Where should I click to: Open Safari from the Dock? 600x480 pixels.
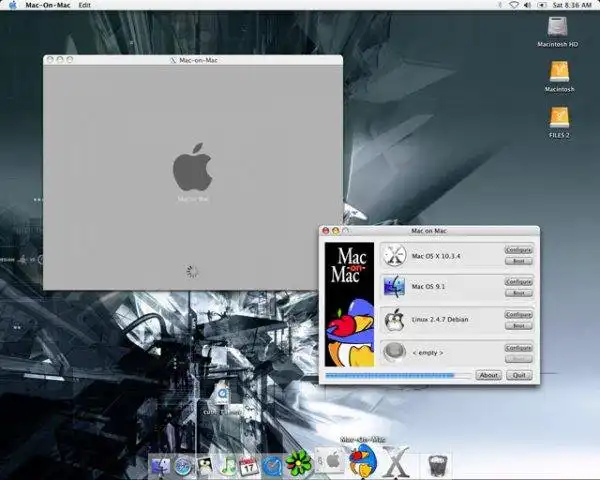pyautogui.click(x=183, y=465)
